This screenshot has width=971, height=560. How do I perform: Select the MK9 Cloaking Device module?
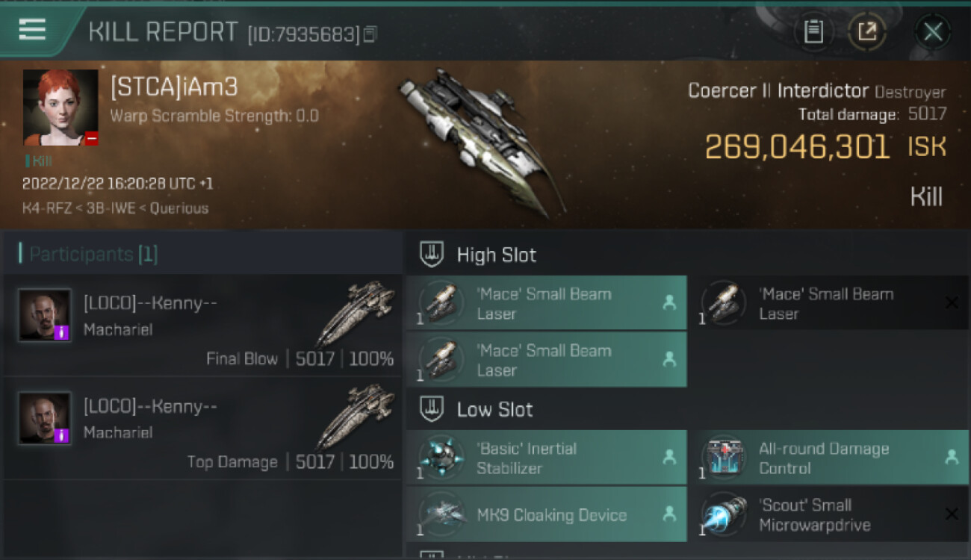click(546, 514)
